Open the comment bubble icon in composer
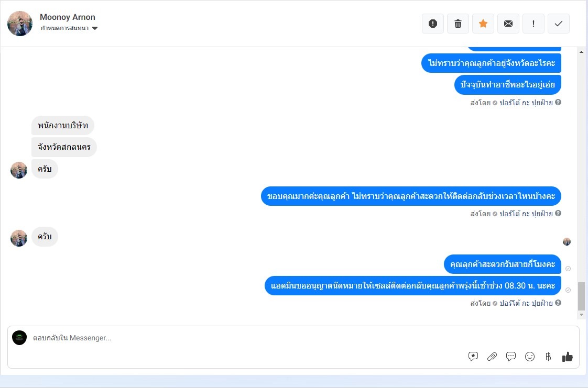The width and height of the screenshot is (588, 388). pos(511,357)
